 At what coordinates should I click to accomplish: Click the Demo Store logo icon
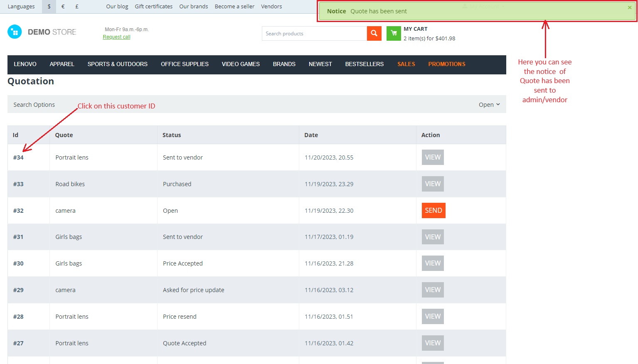click(x=15, y=32)
